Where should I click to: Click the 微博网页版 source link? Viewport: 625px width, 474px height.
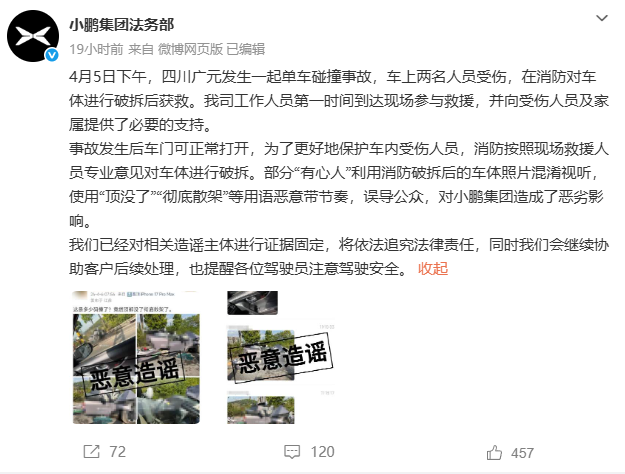click(190, 49)
